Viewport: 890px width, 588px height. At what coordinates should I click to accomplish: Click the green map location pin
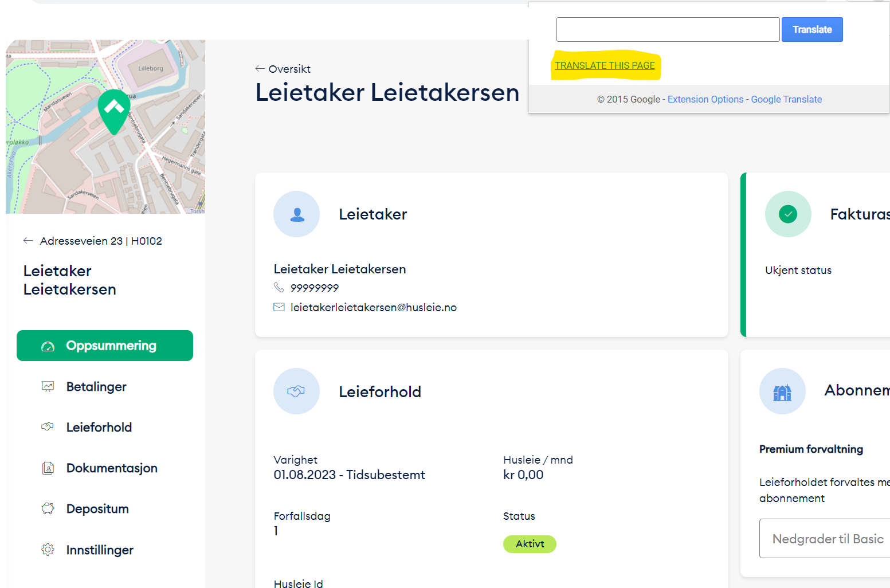[x=114, y=110]
